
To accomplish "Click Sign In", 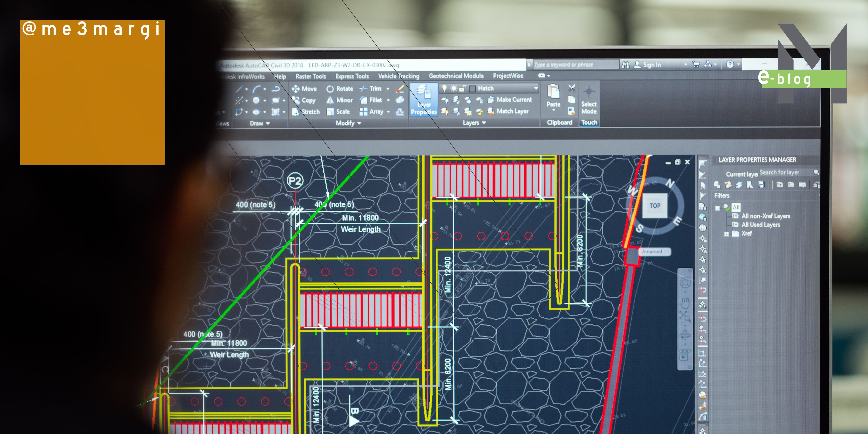I will (647, 64).
